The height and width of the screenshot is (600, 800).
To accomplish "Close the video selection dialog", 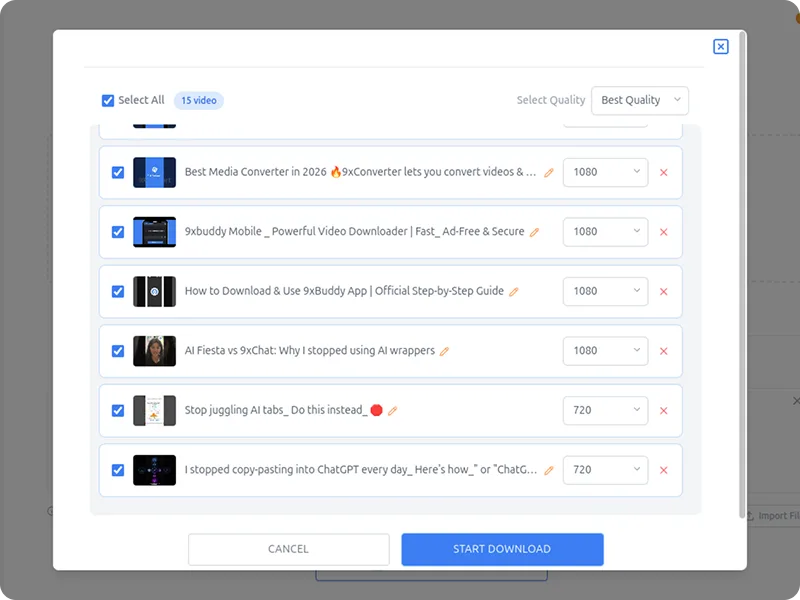I will click(721, 46).
